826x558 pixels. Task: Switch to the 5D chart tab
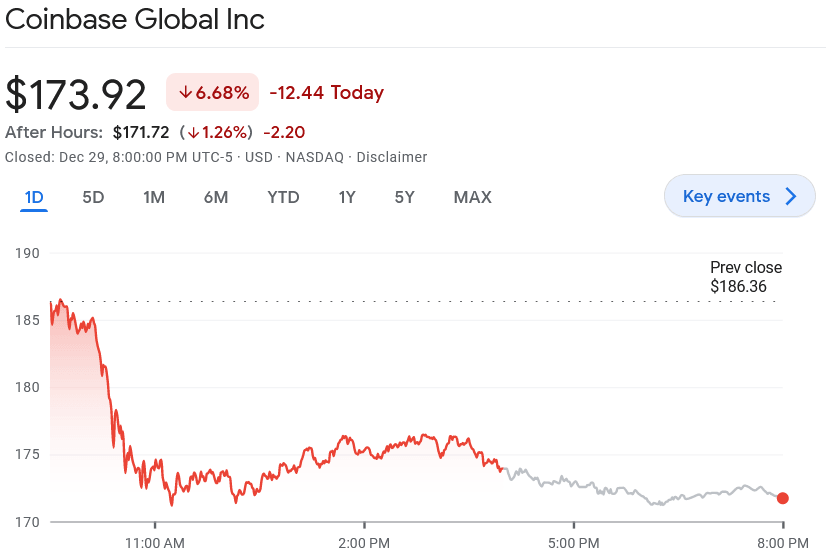coord(93,197)
